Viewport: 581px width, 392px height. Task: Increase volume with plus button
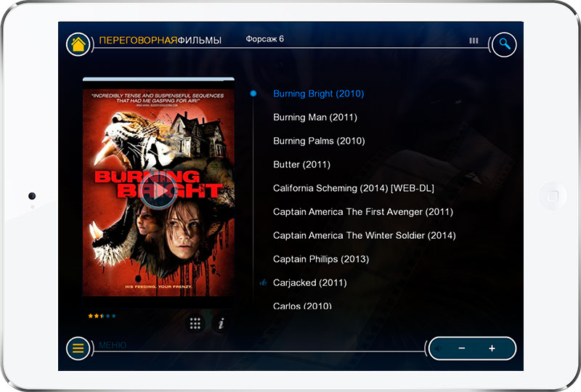click(492, 348)
